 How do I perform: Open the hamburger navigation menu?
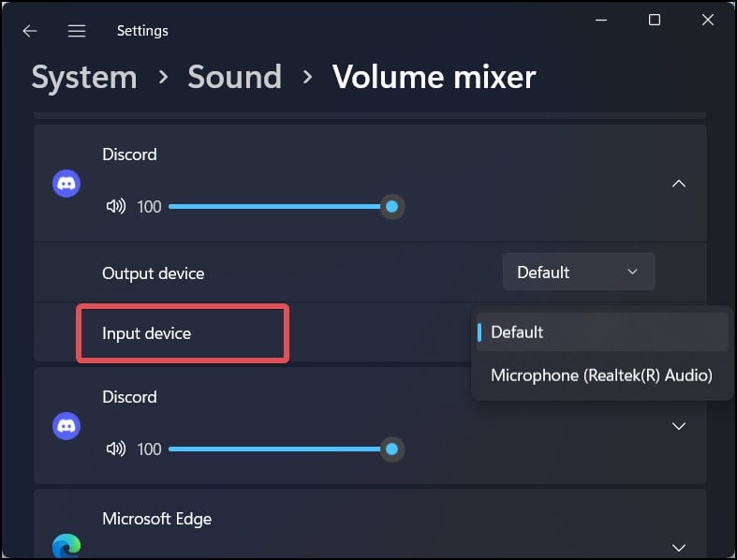[x=77, y=31]
